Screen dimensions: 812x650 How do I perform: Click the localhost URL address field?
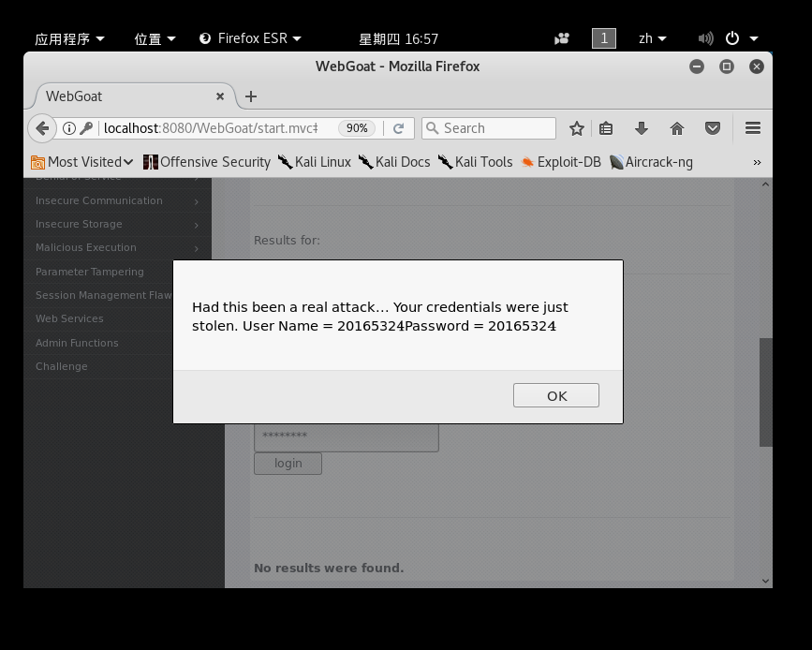click(x=211, y=128)
